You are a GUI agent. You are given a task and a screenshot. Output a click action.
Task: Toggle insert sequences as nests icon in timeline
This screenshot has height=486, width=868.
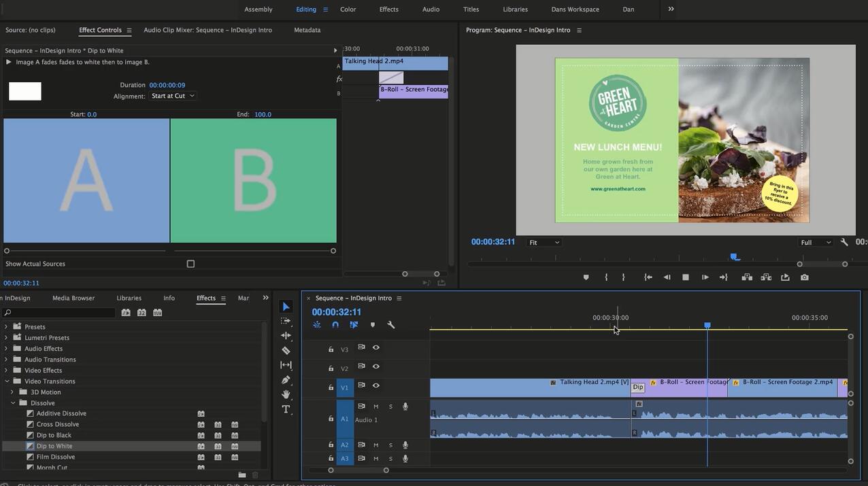pyautogui.click(x=317, y=325)
